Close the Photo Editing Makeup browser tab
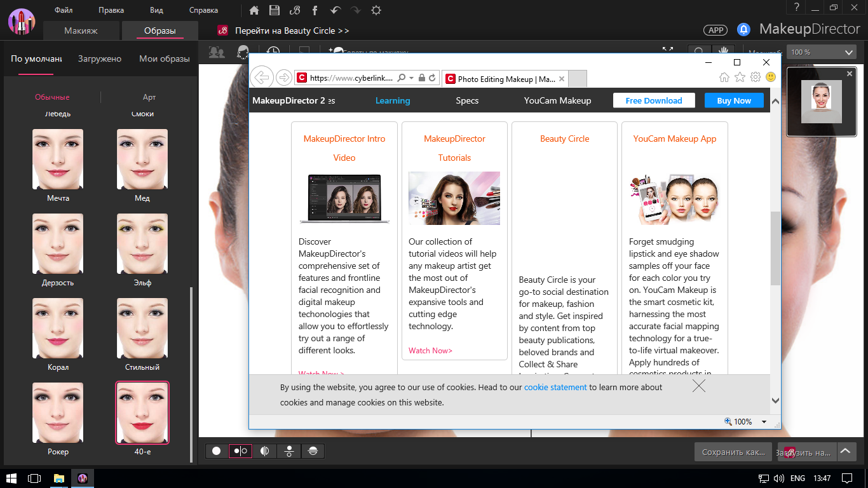The height and width of the screenshot is (488, 868). (x=562, y=79)
